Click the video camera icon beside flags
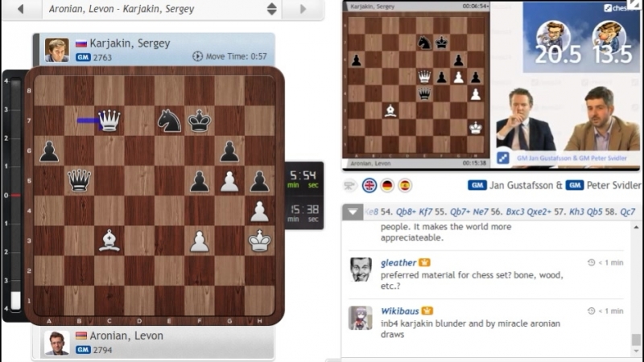The image size is (644, 362). 349,186
